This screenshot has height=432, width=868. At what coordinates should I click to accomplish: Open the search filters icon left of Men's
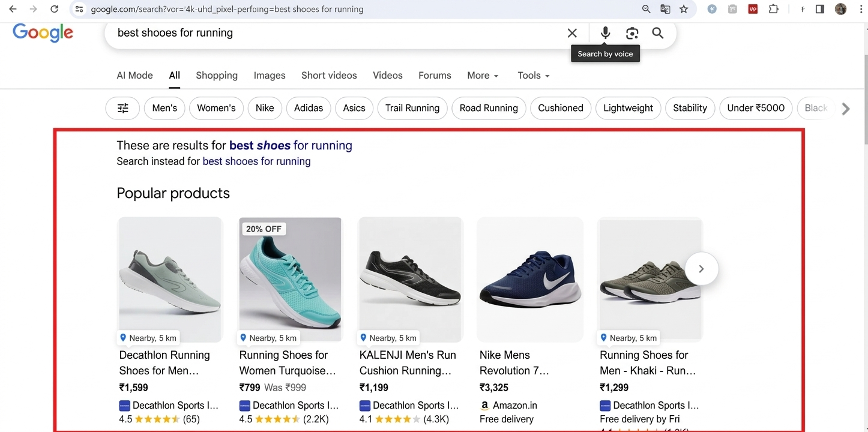(x=122, y=108)
